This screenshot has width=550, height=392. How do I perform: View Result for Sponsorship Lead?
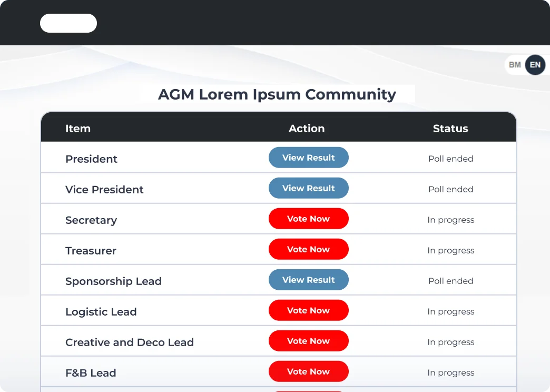308,280
